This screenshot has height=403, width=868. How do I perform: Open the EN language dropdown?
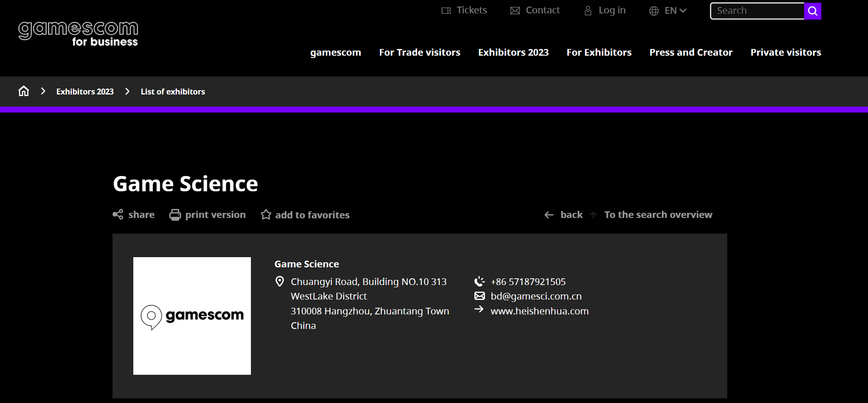(x=676, y=11)
